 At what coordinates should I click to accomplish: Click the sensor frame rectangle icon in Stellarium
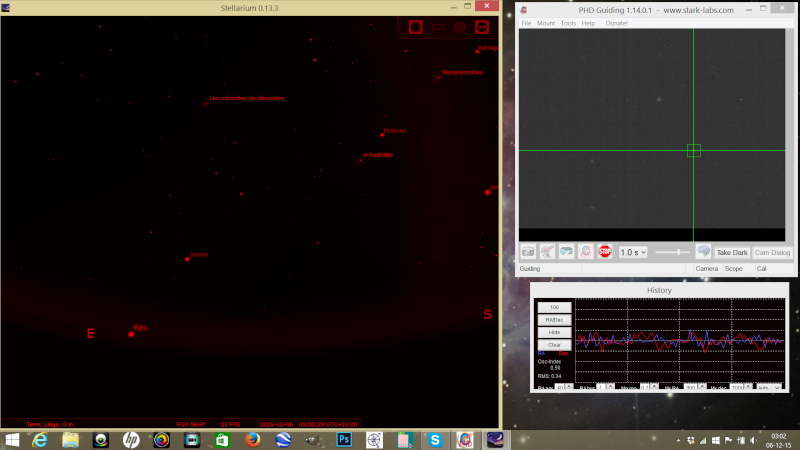(438, 27)
